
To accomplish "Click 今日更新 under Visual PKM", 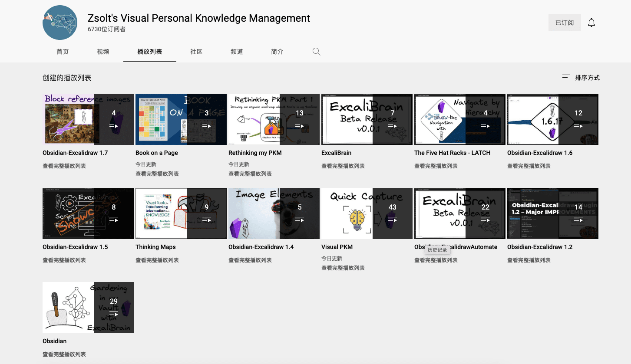I will [x=332, y=258].
